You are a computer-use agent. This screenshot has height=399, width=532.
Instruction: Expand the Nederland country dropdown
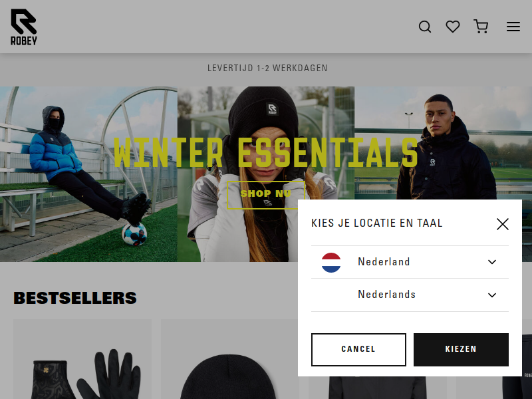410,262
